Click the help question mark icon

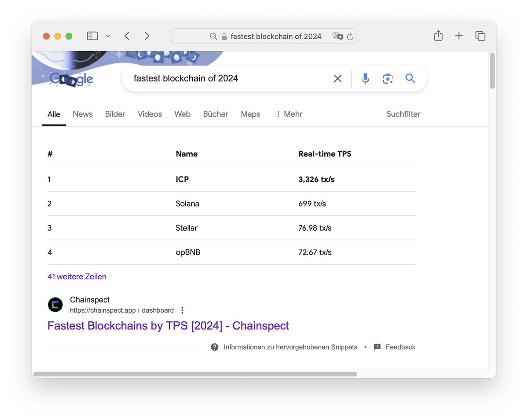[215, 347]
